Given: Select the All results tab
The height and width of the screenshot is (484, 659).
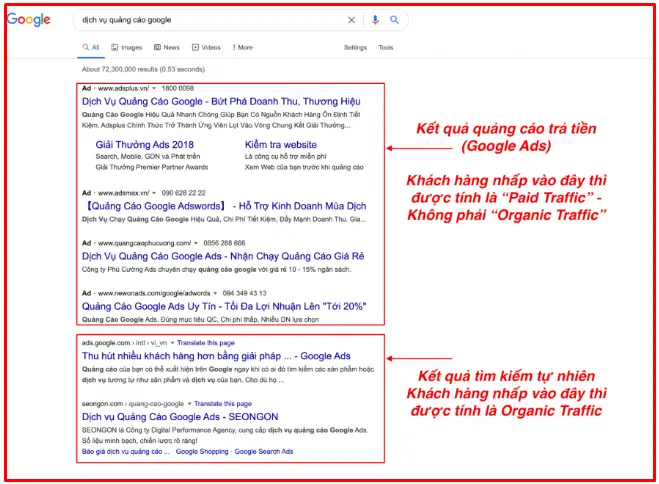Looking at the screenshot, I should pos(91,47).
